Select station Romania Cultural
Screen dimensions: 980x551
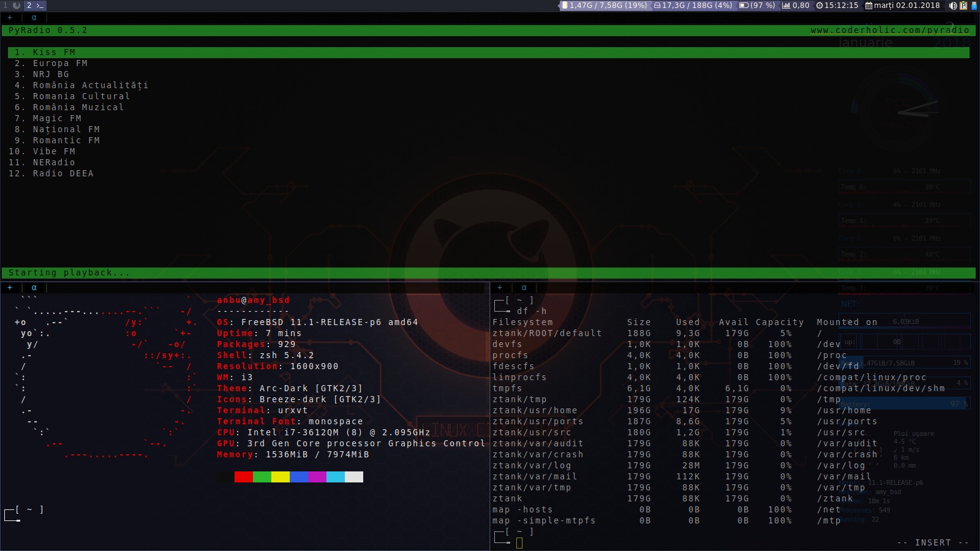point(72,97)
